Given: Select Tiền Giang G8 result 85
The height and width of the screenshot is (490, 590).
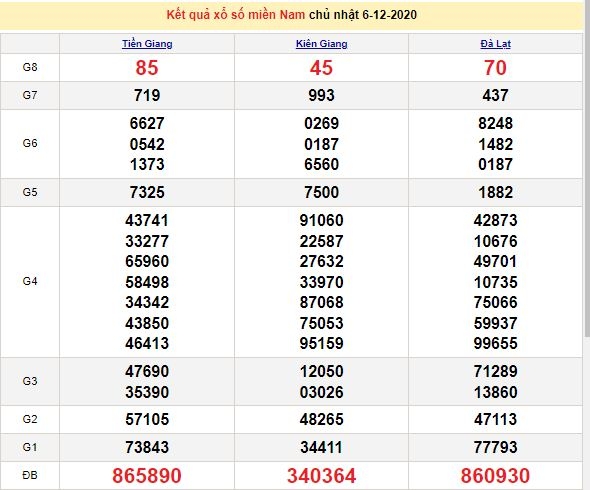Looking at the screenshot, I should 147,68.
